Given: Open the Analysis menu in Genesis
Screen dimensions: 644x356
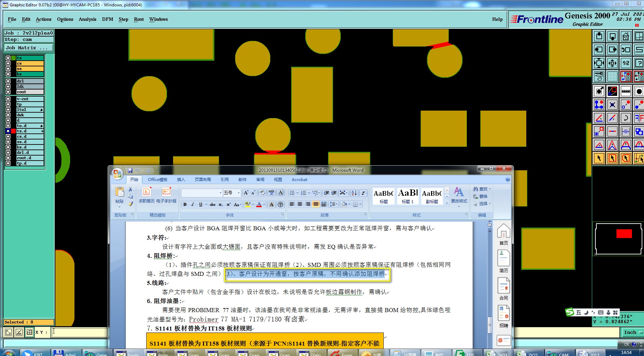Looking at the screenshot, I should tap(88, 19).
